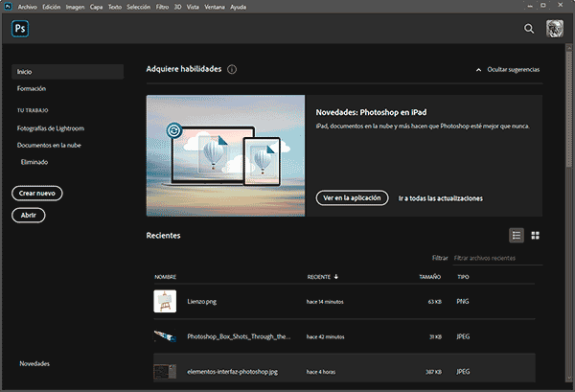Open the Ventana menu
This screenshot has height=392, width=575.
[x=215, y=7]
